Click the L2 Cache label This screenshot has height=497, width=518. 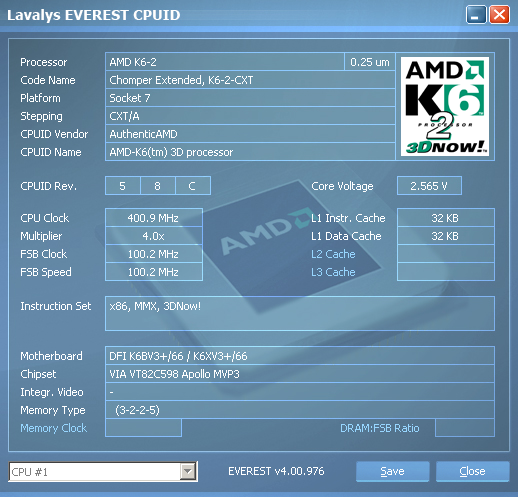[x=333, y=254]
